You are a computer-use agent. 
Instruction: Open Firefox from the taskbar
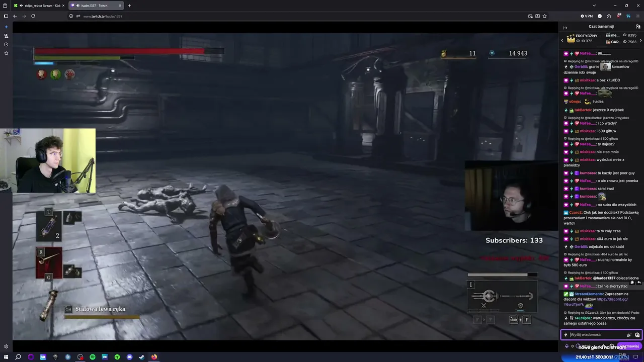point(154,357)
